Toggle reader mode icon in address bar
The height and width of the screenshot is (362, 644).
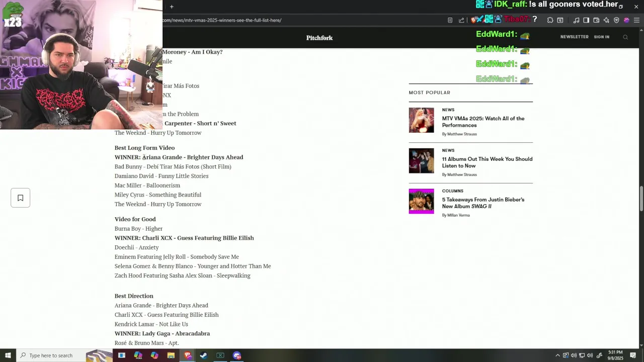coord(450,20)
